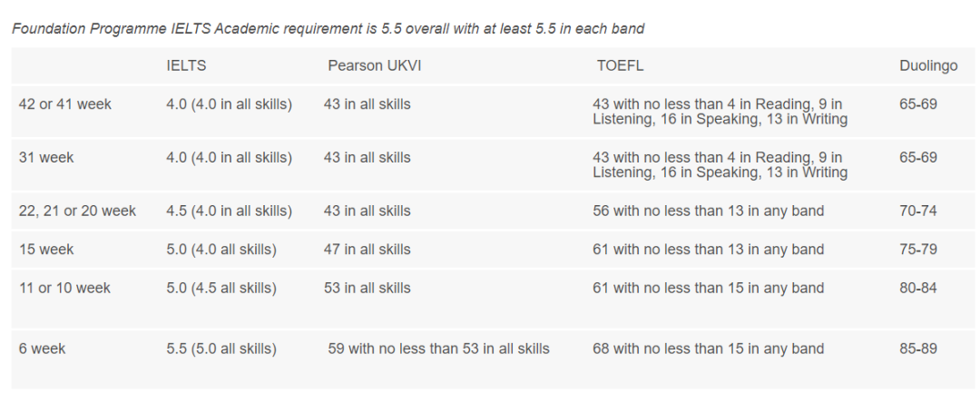Click the IELTS column header
Image resolution: width=980 pixels, height=393 pixels.
click(186, 66)
